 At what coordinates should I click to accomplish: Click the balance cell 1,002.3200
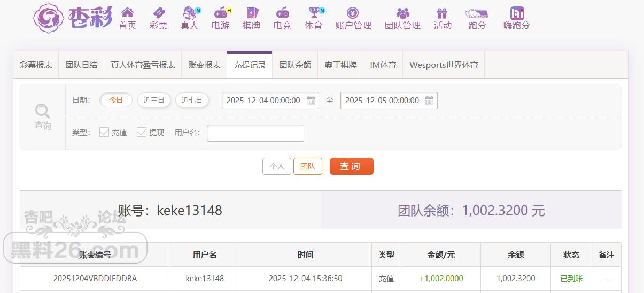pyautogui.click(x=516, y=279)
